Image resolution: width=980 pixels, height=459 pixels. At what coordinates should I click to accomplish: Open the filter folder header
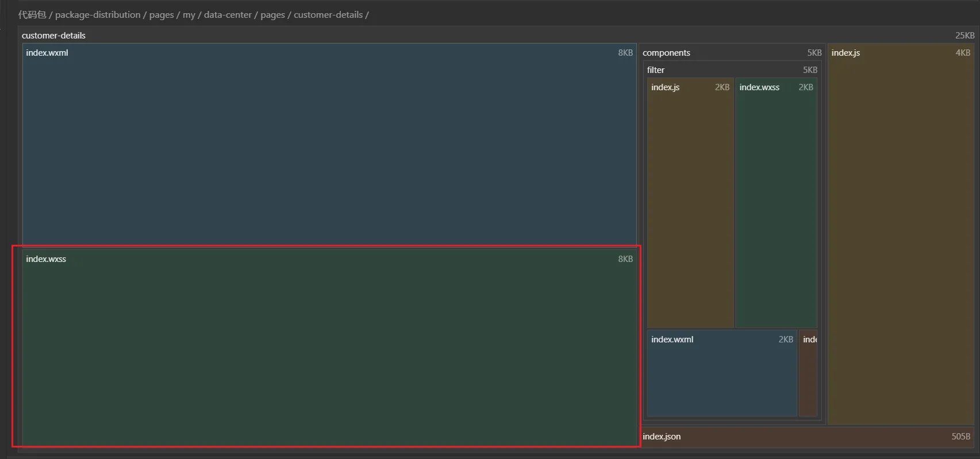656,70
